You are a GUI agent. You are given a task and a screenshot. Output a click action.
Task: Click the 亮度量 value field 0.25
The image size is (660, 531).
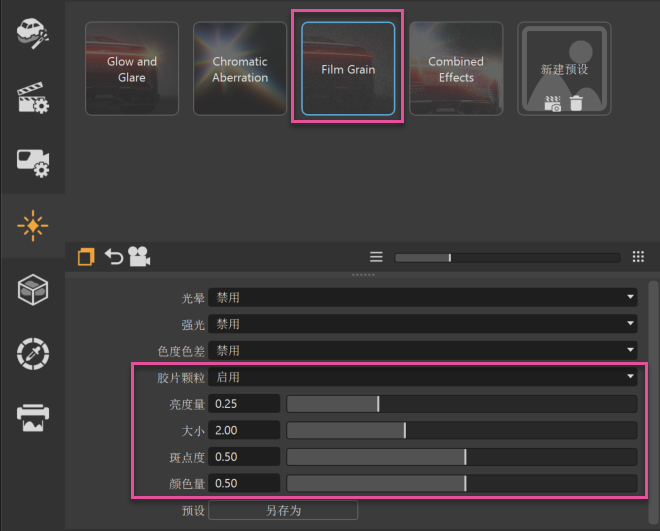click(244, 404)
